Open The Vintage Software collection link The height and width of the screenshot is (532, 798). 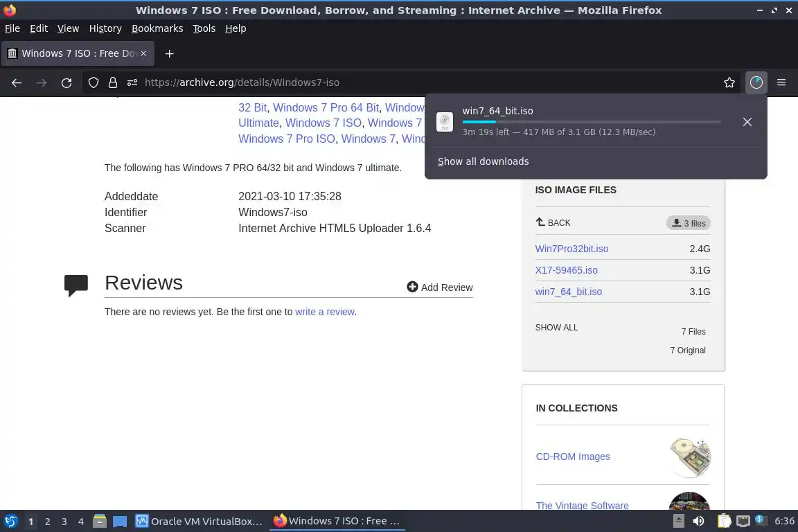[x=582, y=505]
